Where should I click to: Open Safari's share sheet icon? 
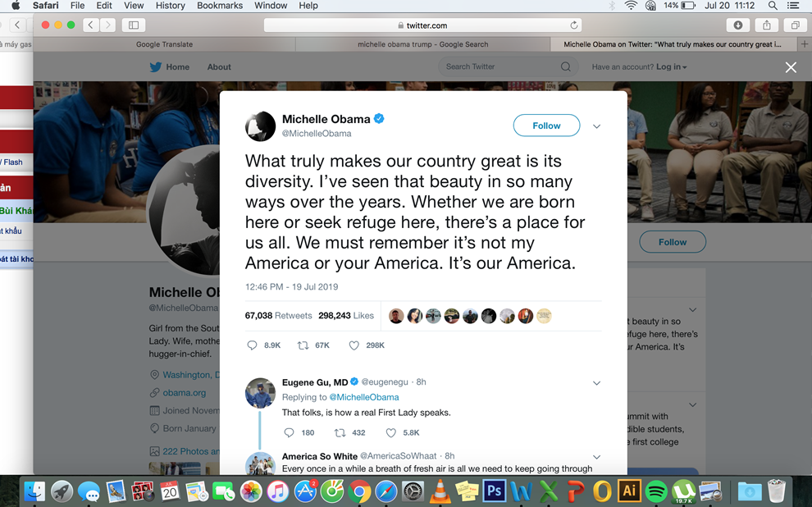[766, 25]
